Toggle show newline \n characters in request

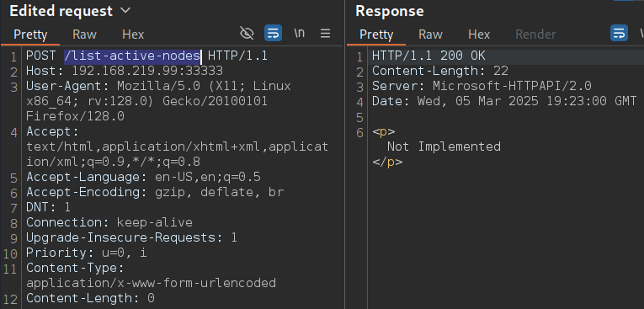click(x=300, y=34)
